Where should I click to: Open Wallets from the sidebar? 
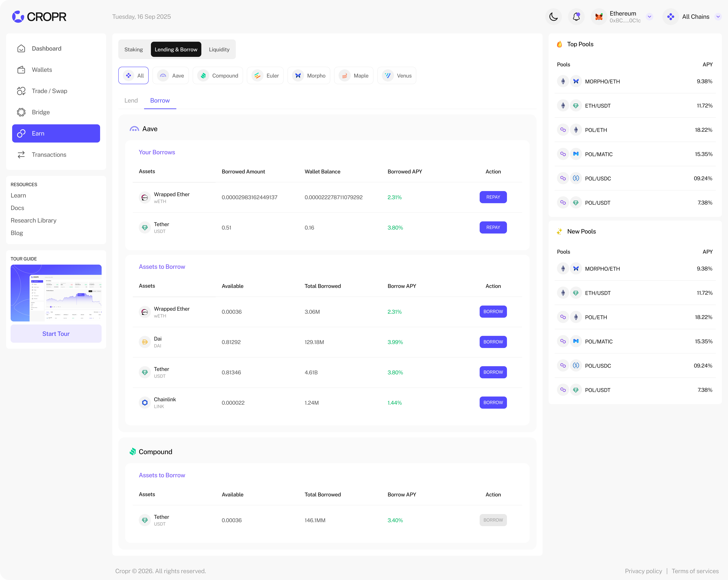click(x=56, y=70)
